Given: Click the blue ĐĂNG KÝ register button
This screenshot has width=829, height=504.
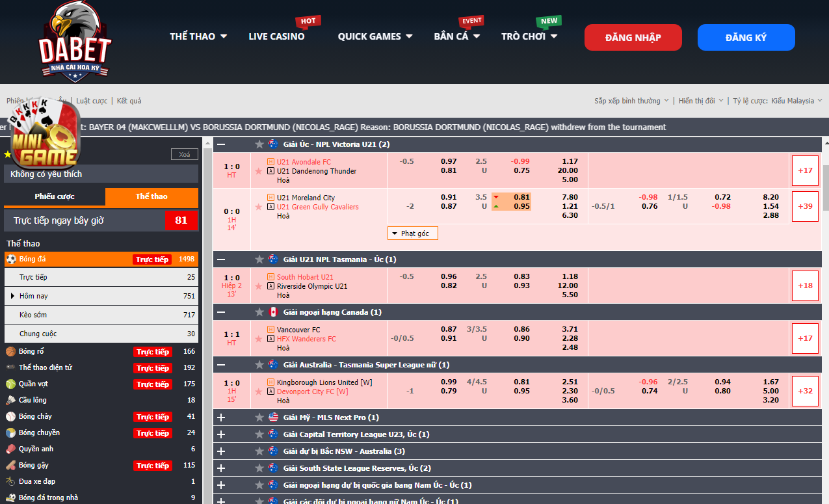Looking at the screenshot, I should pyautogui.click(x=746, y=38).
